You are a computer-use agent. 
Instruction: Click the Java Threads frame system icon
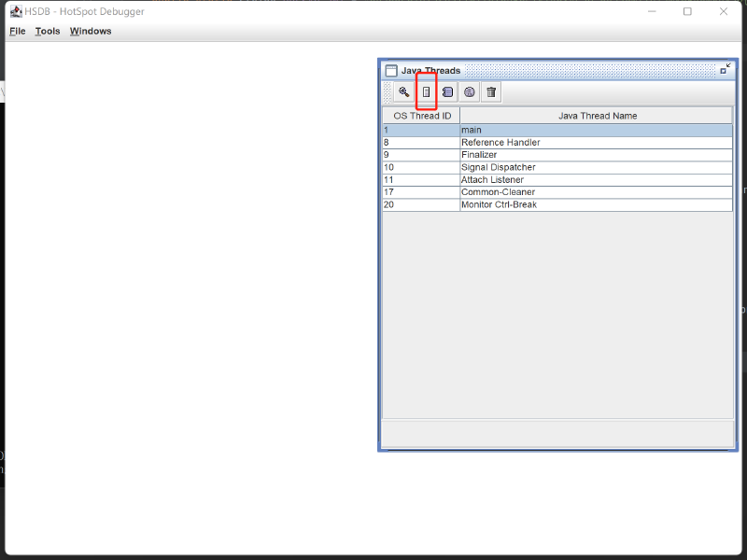[x=391, y=70]
